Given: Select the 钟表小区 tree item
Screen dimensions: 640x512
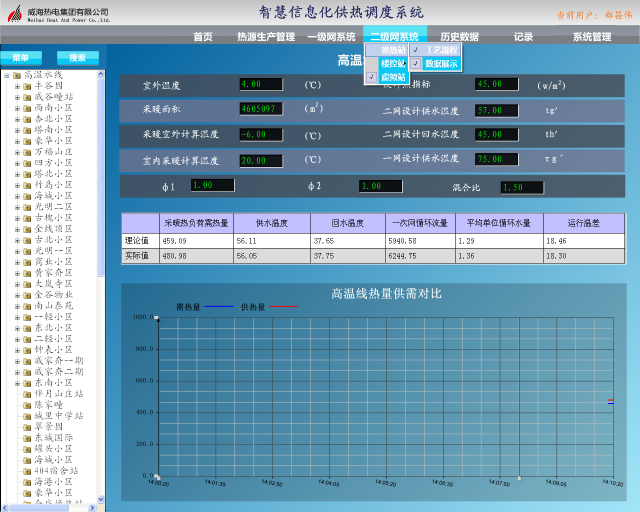Looking at the screenshot, I should 53,350.
